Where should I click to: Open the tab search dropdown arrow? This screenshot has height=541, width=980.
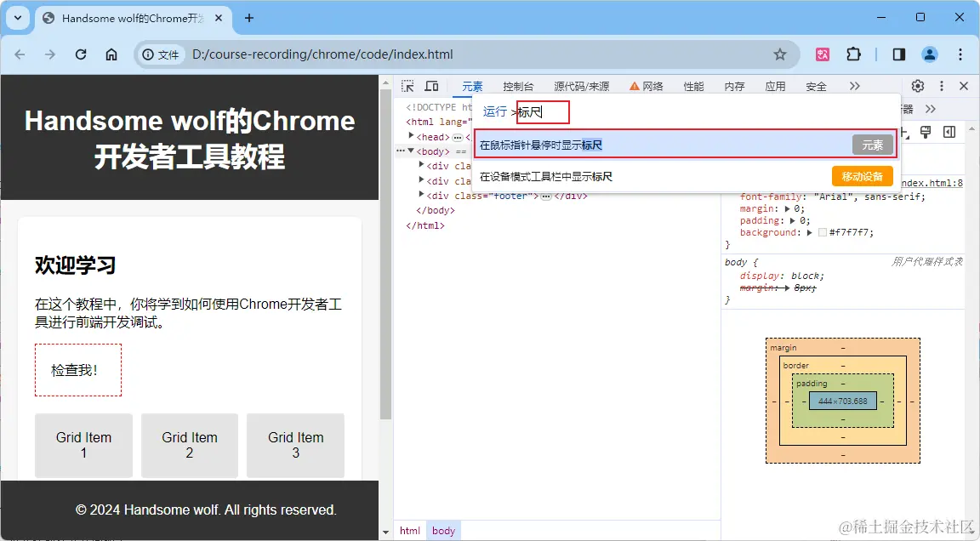(x=18, y=18)
